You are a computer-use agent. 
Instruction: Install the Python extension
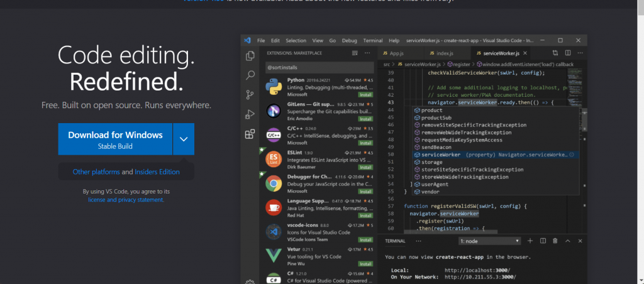(365, 94)
